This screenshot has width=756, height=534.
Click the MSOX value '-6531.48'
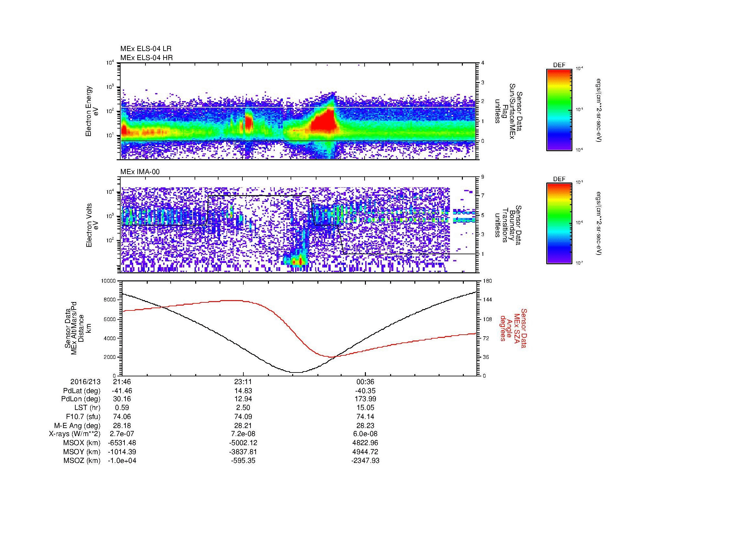(122, 443)
